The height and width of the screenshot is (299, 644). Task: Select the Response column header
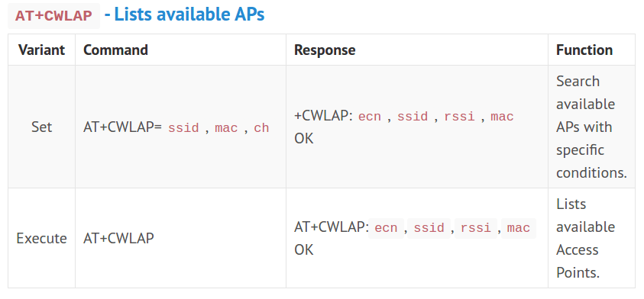coord(325,50)
